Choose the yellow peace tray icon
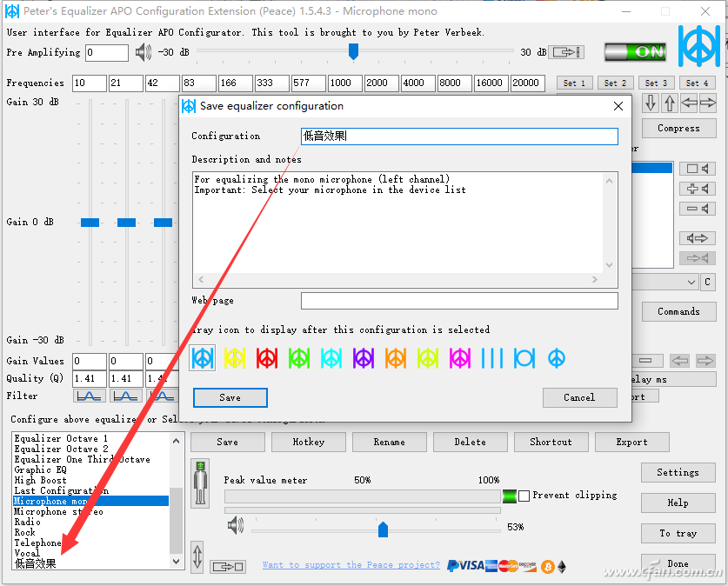728x586 pixels. [235, 358]
